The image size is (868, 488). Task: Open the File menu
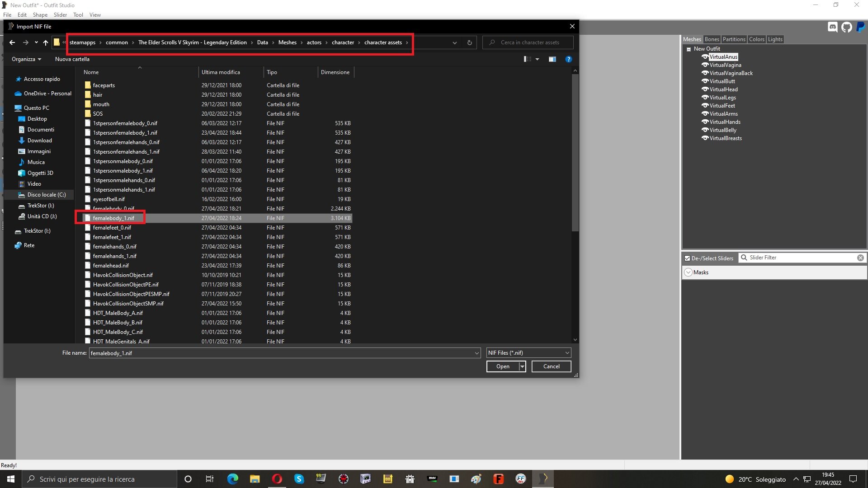7,15
